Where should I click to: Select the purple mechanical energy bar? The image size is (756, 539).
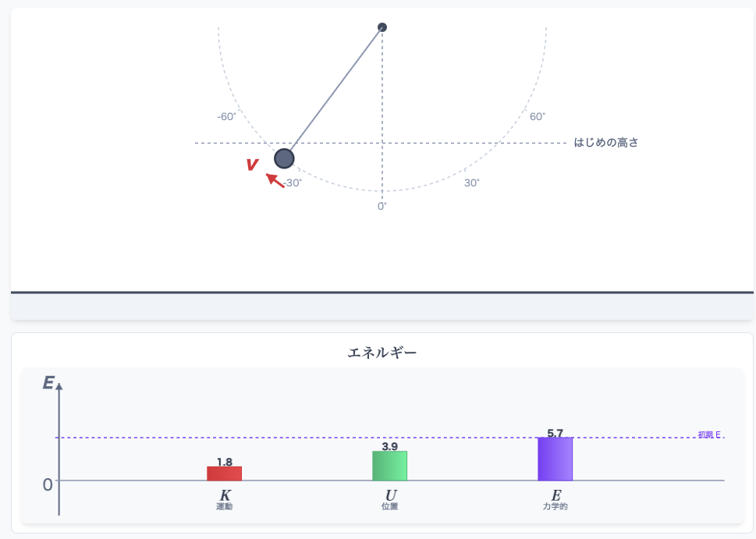point(555,459)
